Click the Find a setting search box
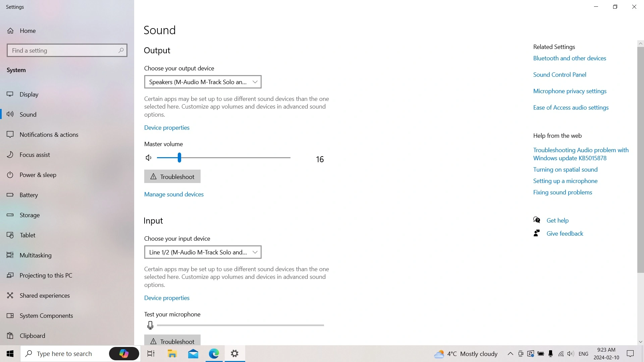Viewport: 644px width, 362px height. (62, 50)
